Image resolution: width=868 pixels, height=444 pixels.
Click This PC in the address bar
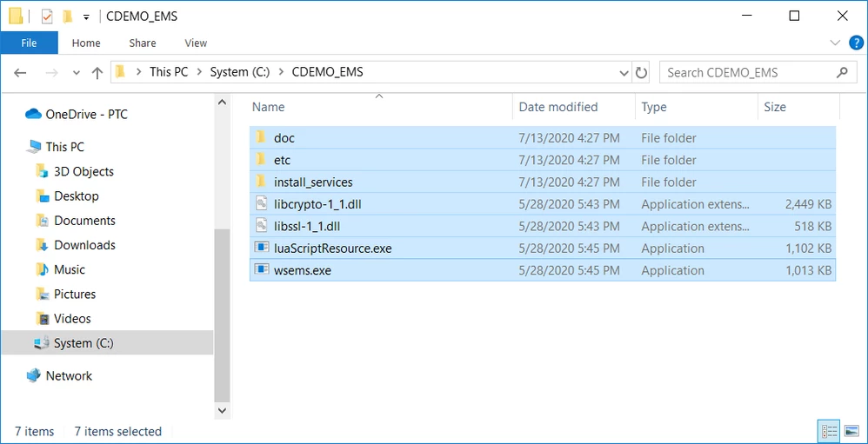pyautogui.click(x=169, y=72)
